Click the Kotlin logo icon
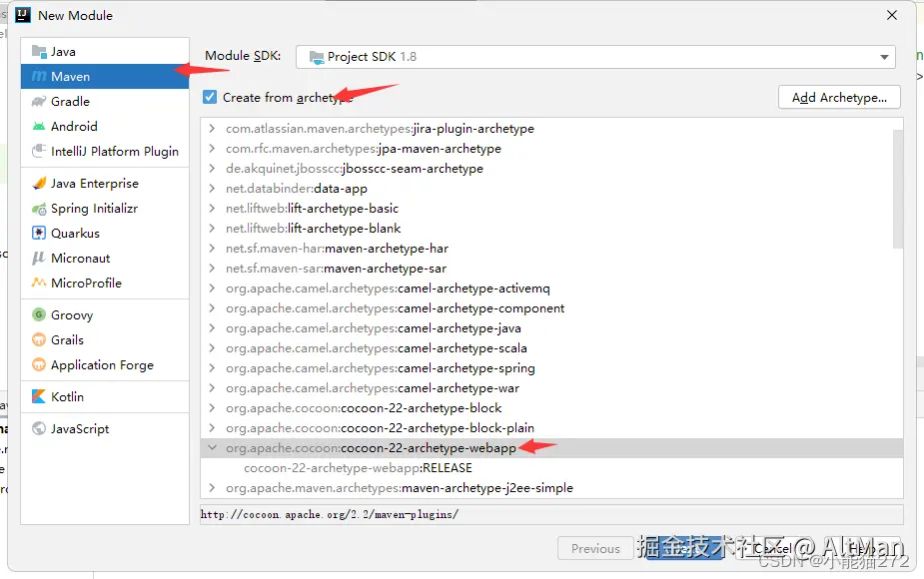Viewport: 924px width, 579px height. [39, 396]
